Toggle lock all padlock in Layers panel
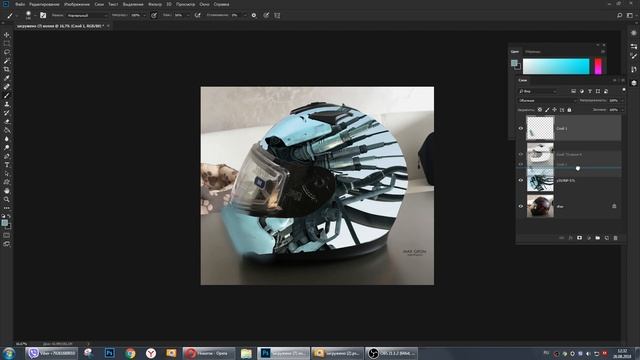640x360 pixels. pyautogui.click(x=569, y=110)
